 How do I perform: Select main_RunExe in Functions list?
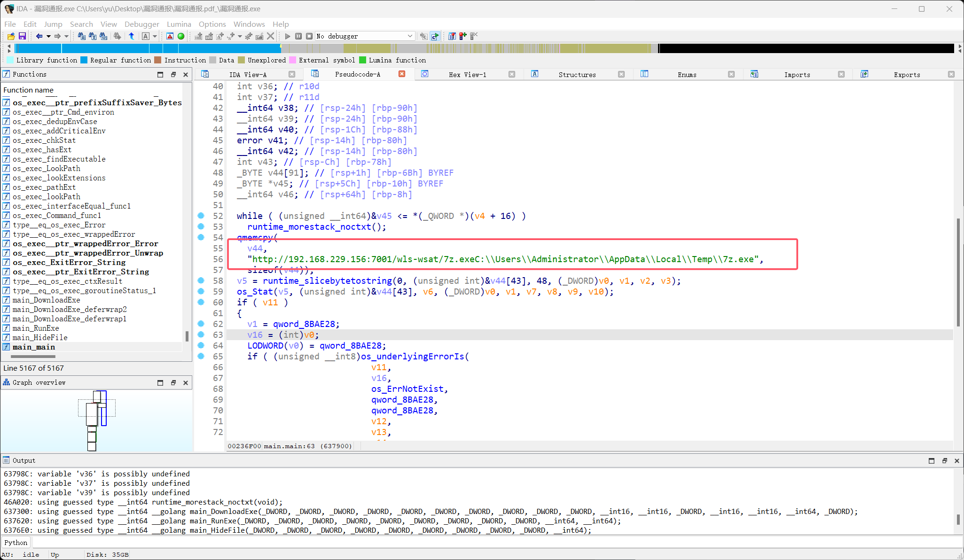point(36,328)
